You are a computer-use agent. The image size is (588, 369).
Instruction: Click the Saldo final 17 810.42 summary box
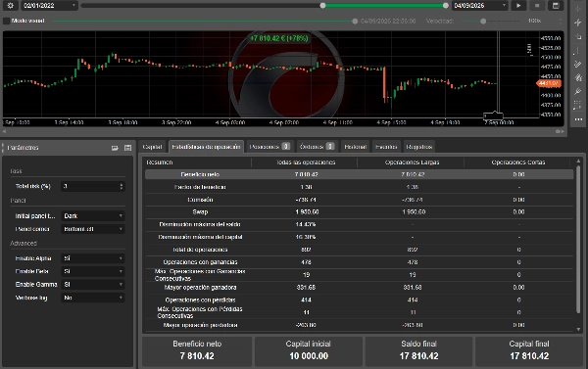point(418,351)
